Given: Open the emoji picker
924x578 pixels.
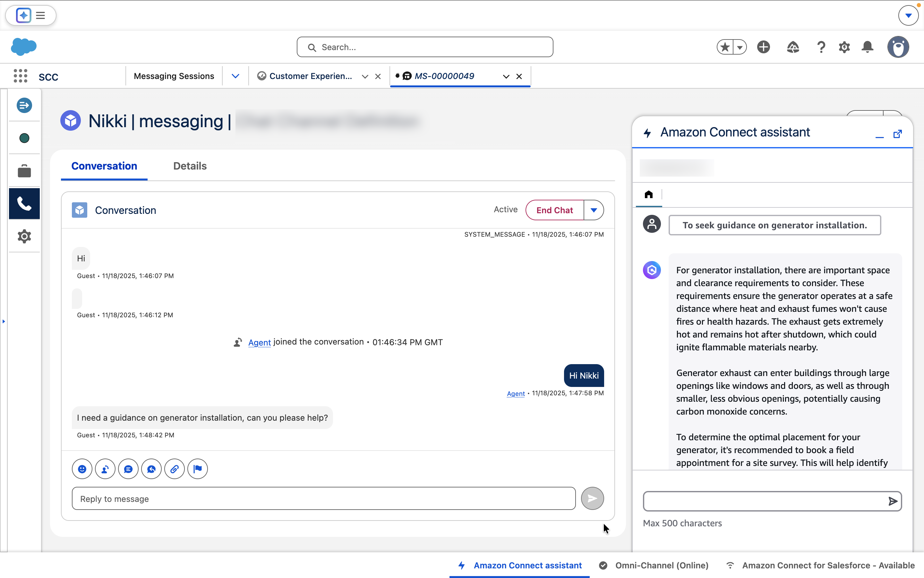Looking at the screenshot, I should tap(82, 469).
